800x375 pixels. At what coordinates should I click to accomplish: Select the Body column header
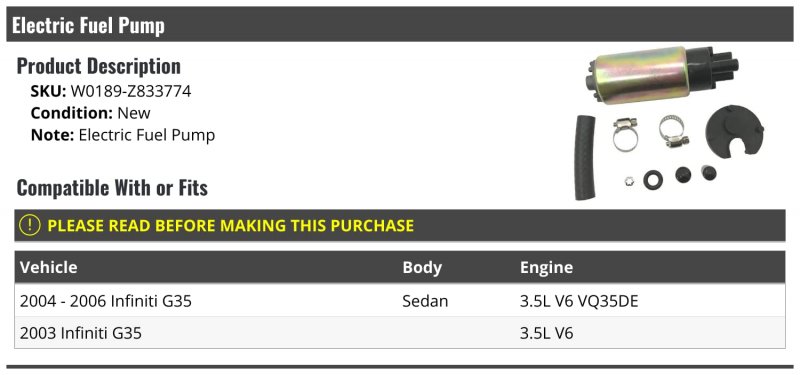coord(422,267)
